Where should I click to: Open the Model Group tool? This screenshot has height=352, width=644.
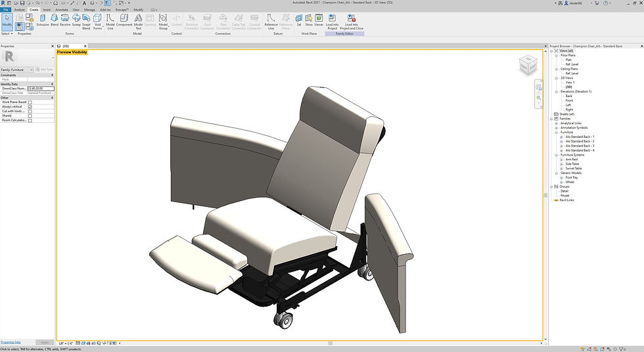(163, 22)
